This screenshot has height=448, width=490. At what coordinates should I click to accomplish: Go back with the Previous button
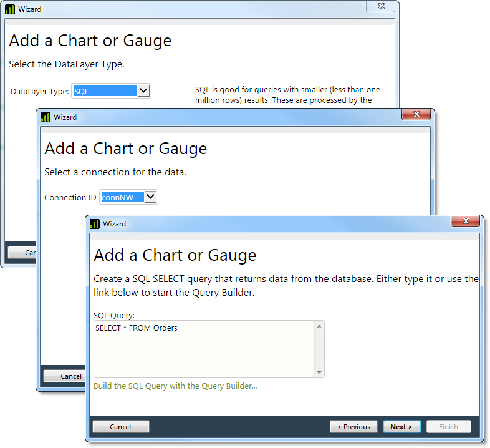tap(353, 427)
